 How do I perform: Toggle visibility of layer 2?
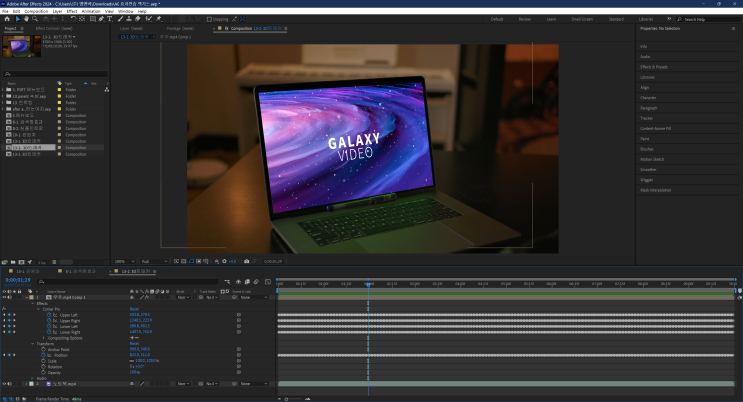click(4, 383)
